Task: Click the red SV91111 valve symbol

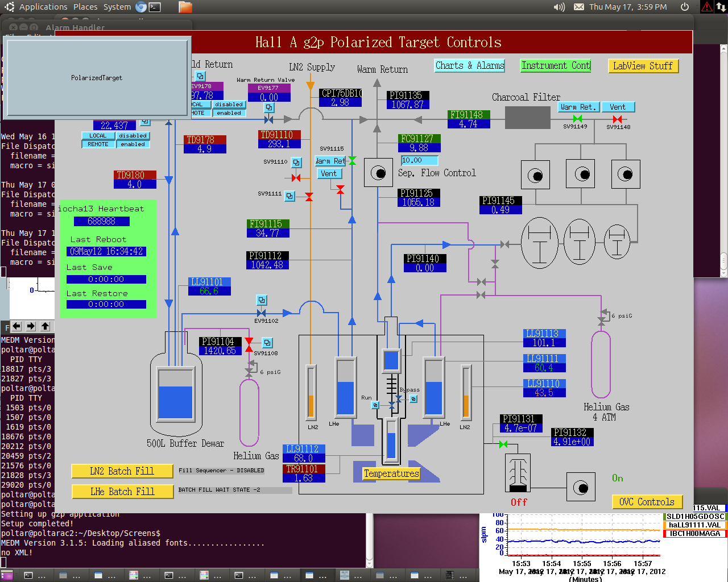Action: coord(309,197)
